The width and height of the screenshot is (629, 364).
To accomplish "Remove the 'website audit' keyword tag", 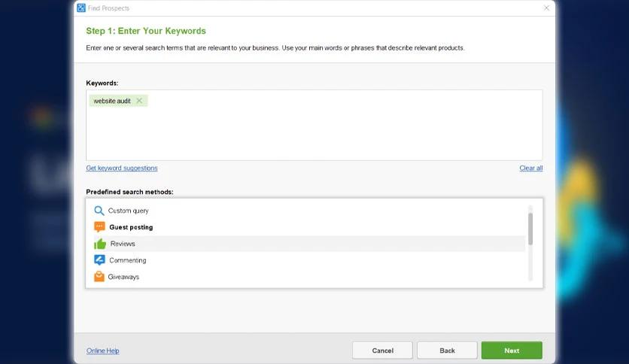I will click(x=139, y=101).
